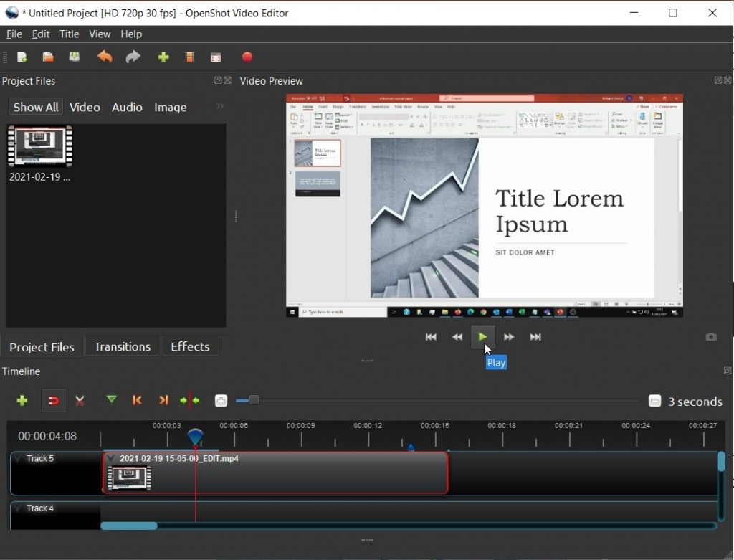Save current frame with camera icon

click(711, 337)
